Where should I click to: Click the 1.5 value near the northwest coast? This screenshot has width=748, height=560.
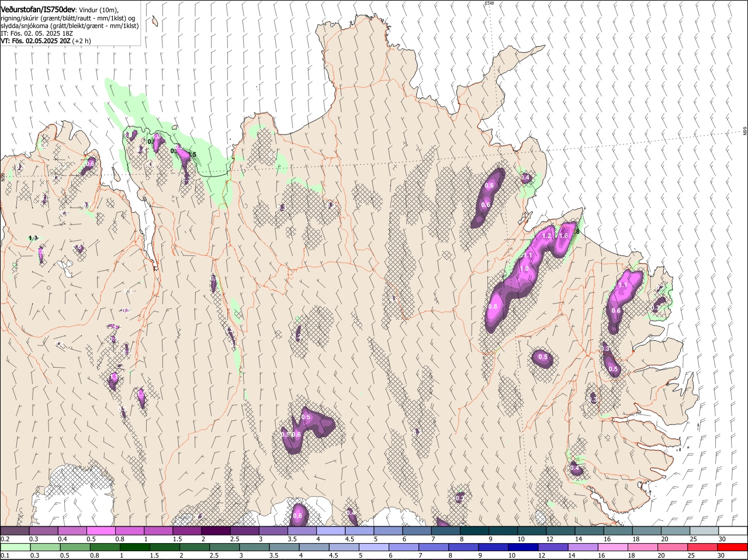192,155
